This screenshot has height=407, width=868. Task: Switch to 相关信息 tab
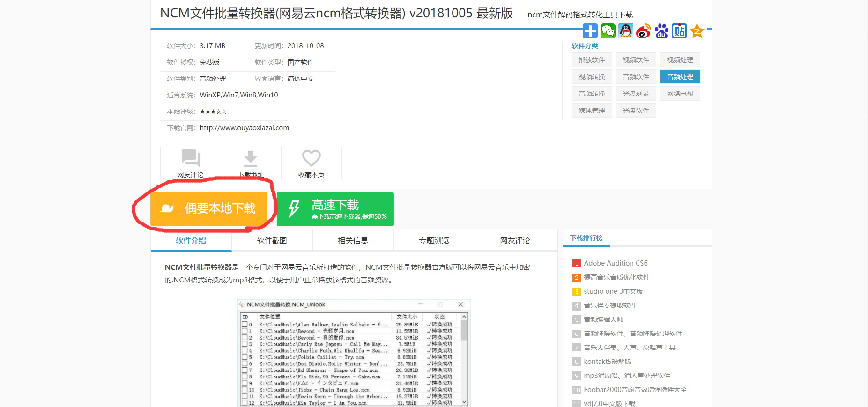(353, 240)
